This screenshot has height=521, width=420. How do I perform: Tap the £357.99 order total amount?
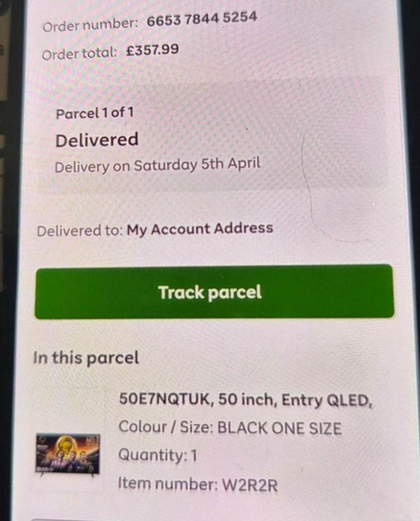point(153,50)
